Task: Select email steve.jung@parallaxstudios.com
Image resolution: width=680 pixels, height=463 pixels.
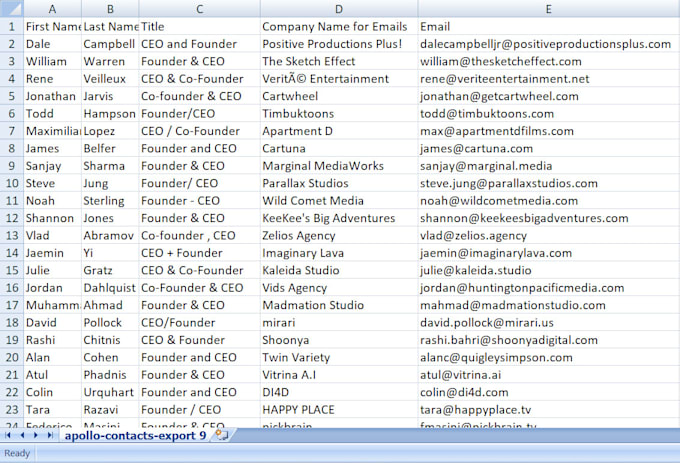Action: point(549,183)
